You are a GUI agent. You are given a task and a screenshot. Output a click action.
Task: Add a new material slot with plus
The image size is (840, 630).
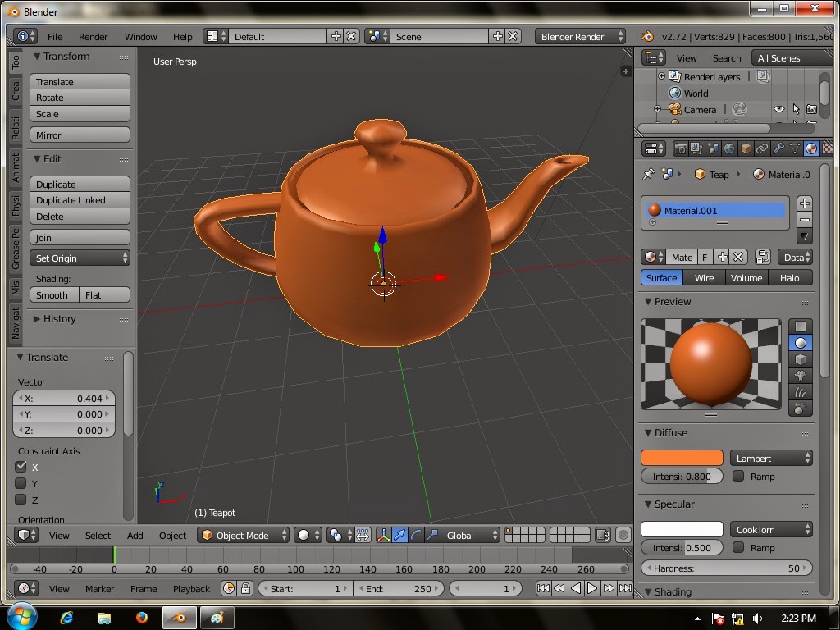[804, 203]
